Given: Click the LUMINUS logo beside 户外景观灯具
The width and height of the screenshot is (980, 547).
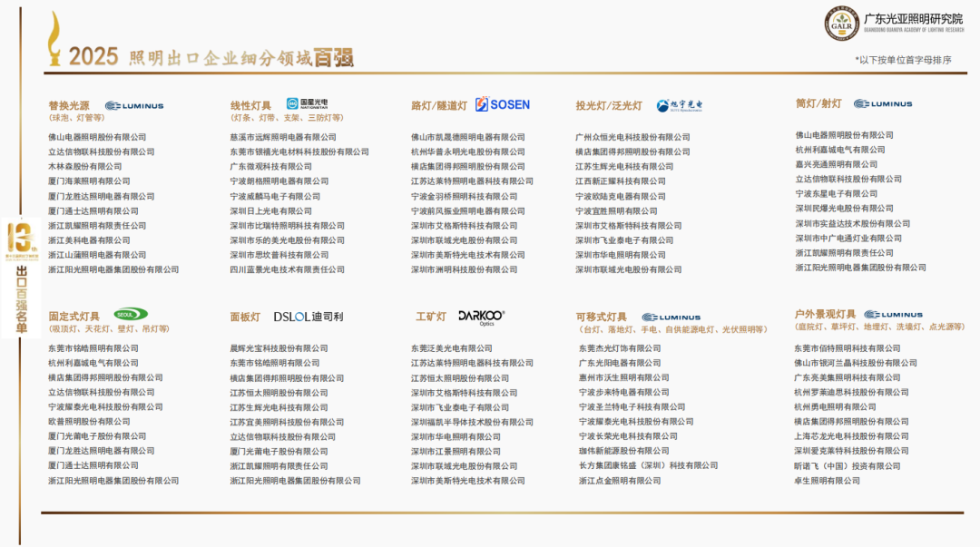Looking at the screenshot, I should tap(893, 315).
